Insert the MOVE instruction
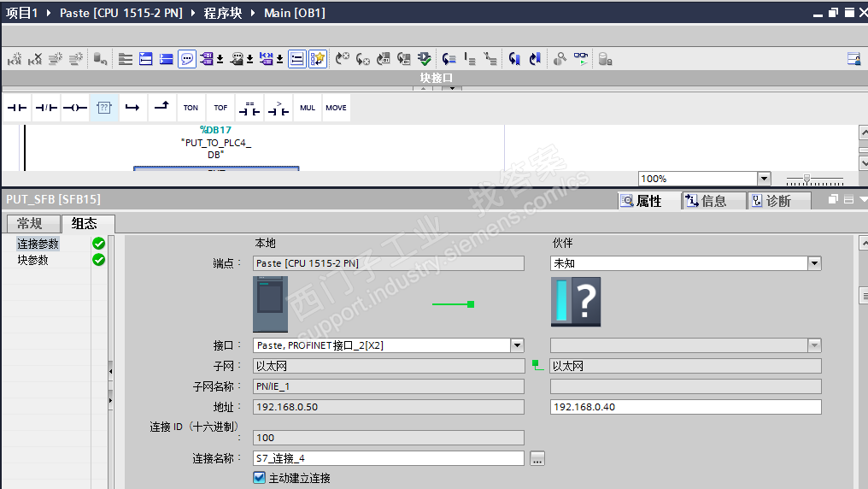 point(336,108)
